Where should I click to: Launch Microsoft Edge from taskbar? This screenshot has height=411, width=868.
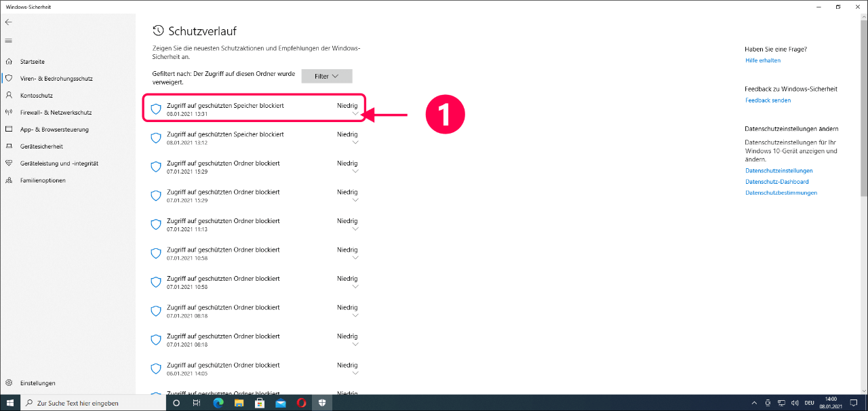pos(218,403)
